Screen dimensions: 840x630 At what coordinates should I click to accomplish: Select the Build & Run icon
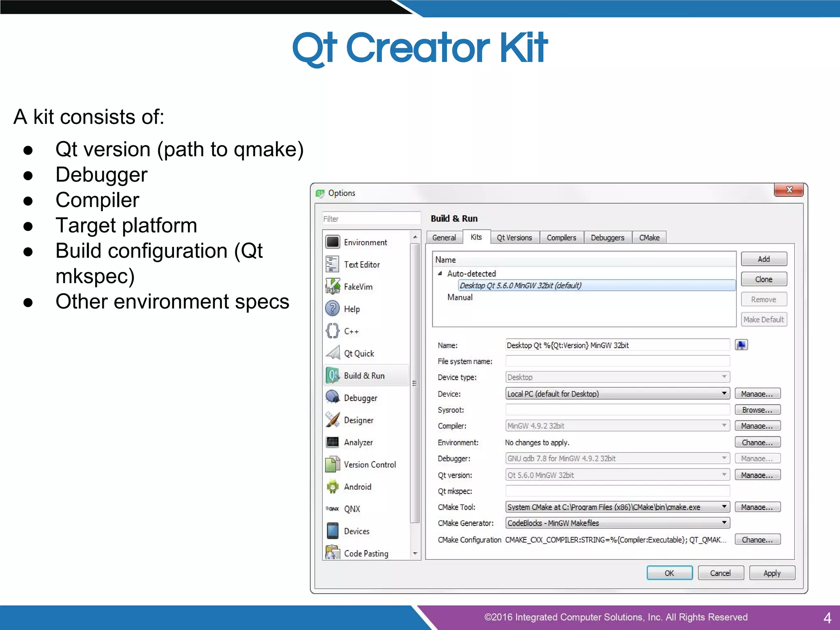(333, 375)
